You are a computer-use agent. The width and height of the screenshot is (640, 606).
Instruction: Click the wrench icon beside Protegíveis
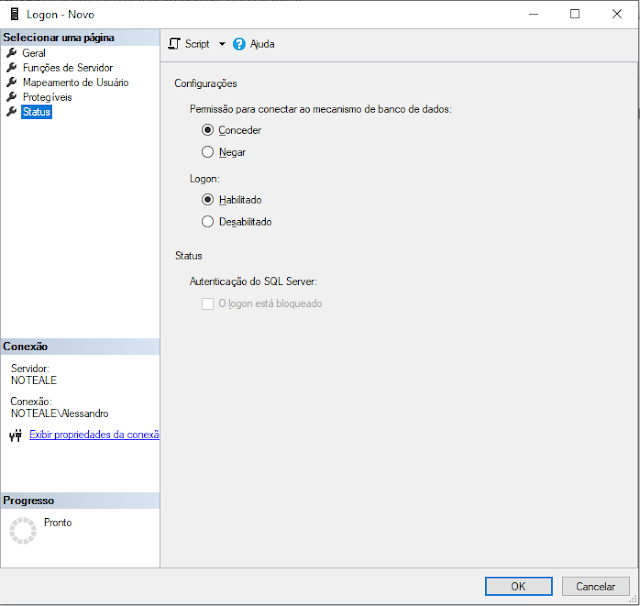[x=12, y=97]
